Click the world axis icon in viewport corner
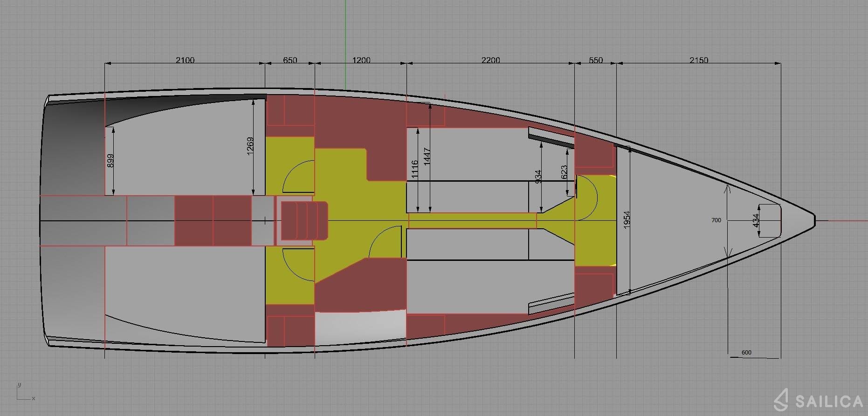The height and width of the screenshot is (416, 868). (26, 392)
